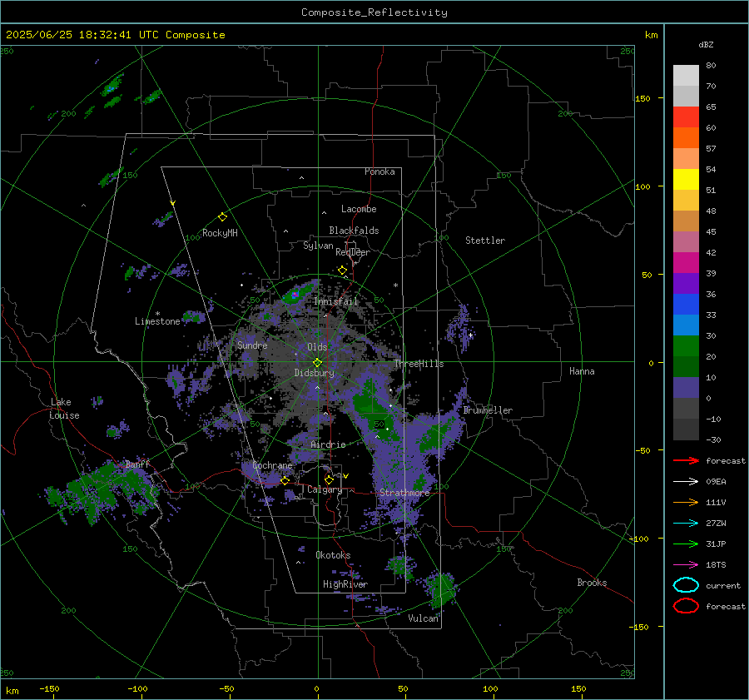749x700 pixels.
Task: Click the Didsbury town label
Action: point(314,373)
